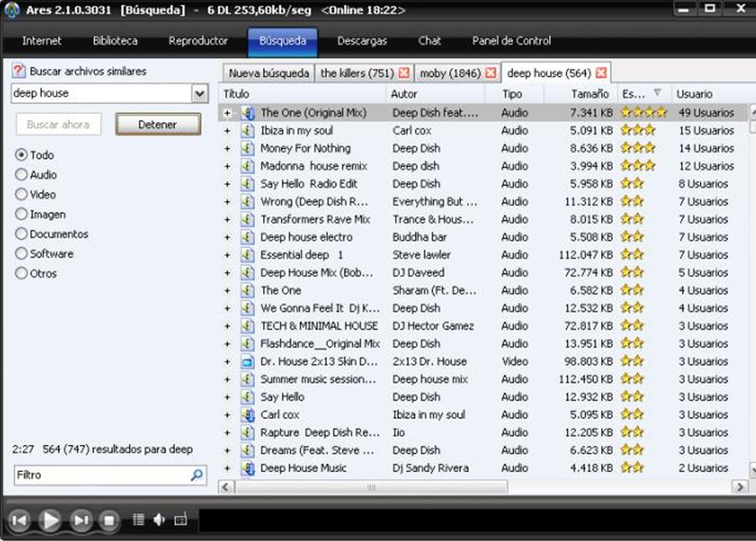Click the deep house search text box
The width and height of the screenshot is (756, 541).
tap(102, 93)
